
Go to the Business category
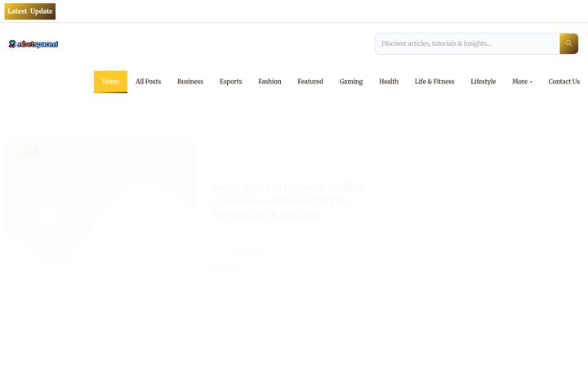(190, 82)
